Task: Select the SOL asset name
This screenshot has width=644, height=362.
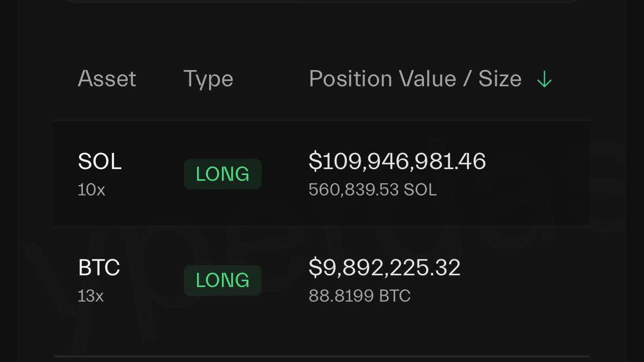Action: click(100, 161)
